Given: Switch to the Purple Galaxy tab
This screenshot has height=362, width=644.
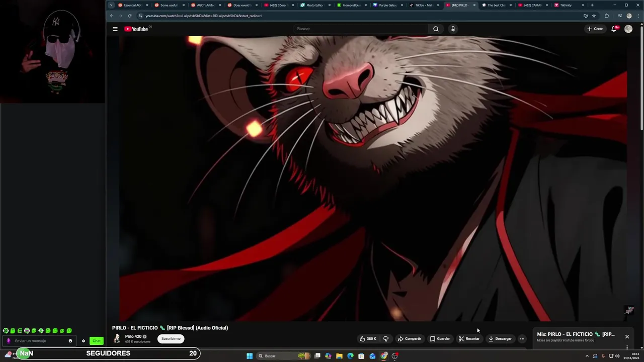Looking at the screenshot, I should tap(387, 5).
